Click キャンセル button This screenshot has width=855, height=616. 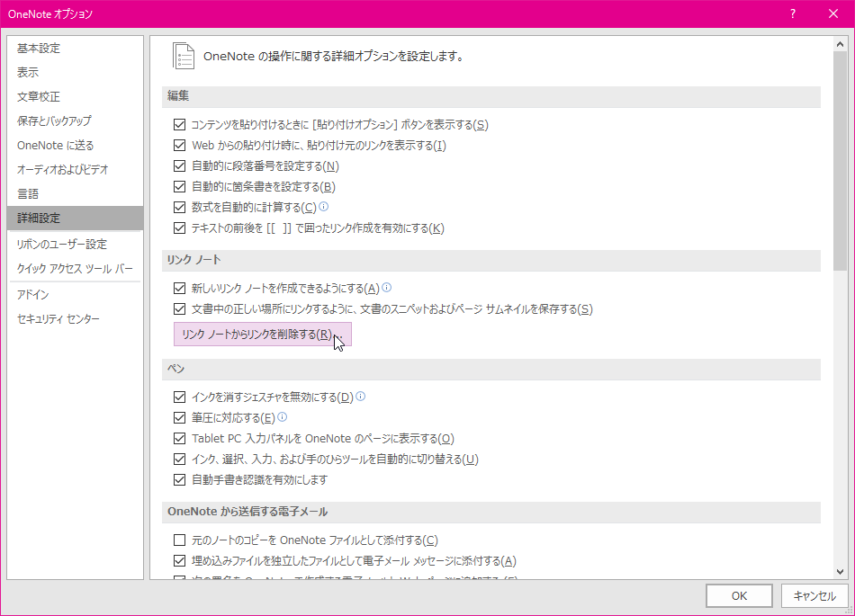[814, 596]
